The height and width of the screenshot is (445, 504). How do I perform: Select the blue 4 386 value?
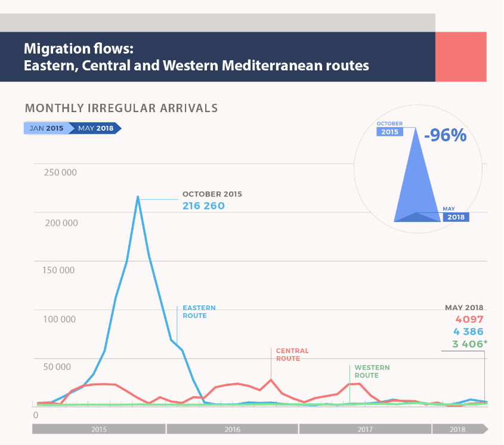468,332
